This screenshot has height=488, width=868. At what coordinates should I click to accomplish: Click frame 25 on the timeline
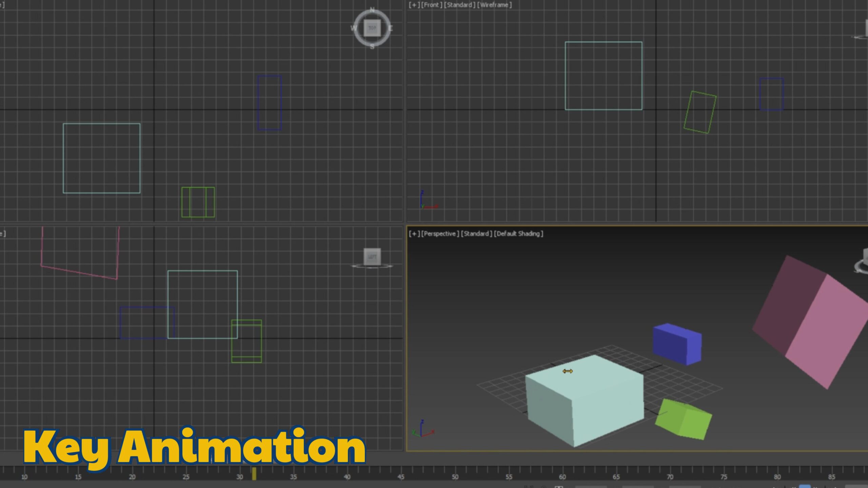coord(186,477)
